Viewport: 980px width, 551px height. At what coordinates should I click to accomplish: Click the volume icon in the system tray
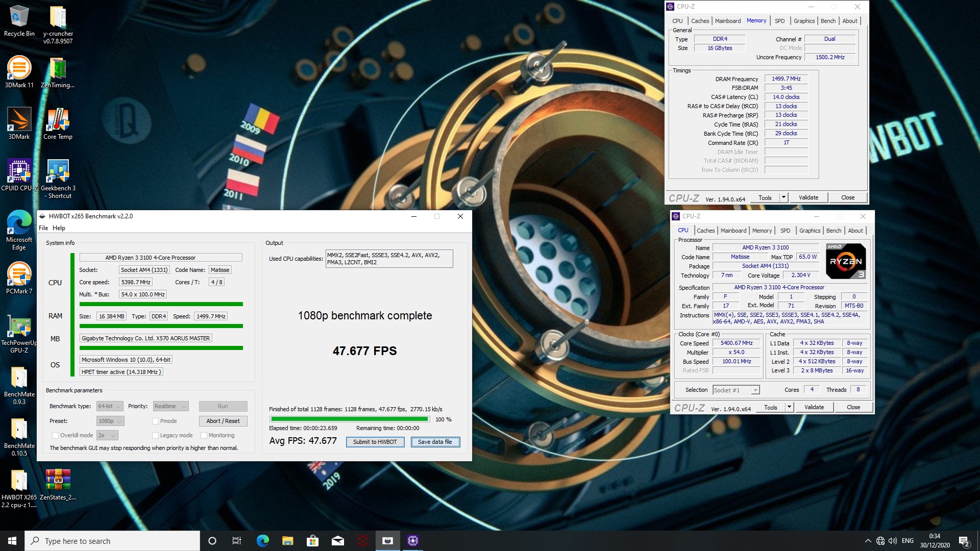click(x=893, y=541)
